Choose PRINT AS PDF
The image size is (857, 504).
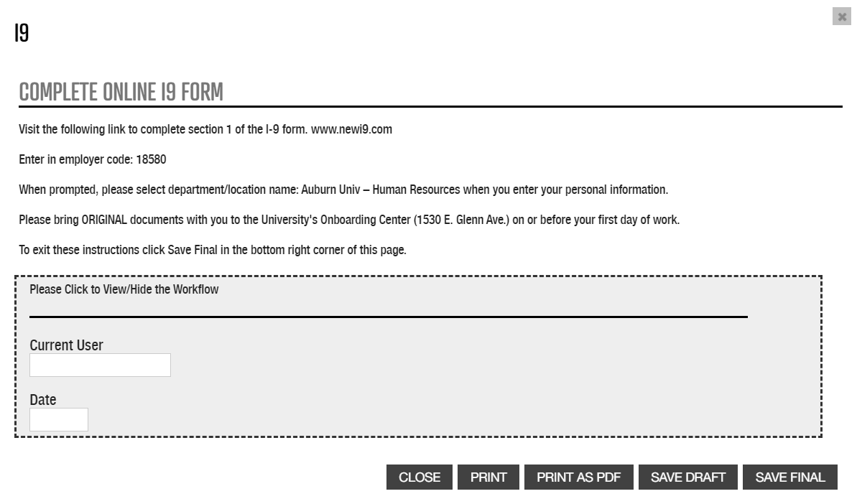pyautogui.click(x=578, y=477)
